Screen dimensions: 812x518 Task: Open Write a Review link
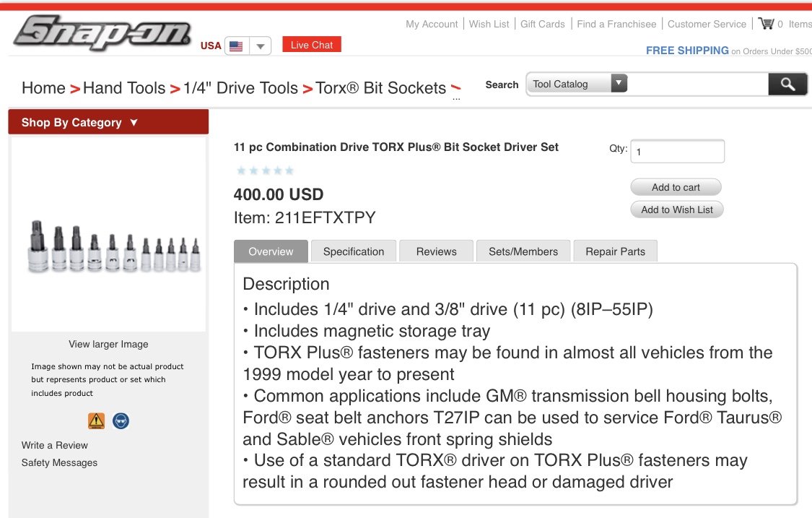(54, 445)
